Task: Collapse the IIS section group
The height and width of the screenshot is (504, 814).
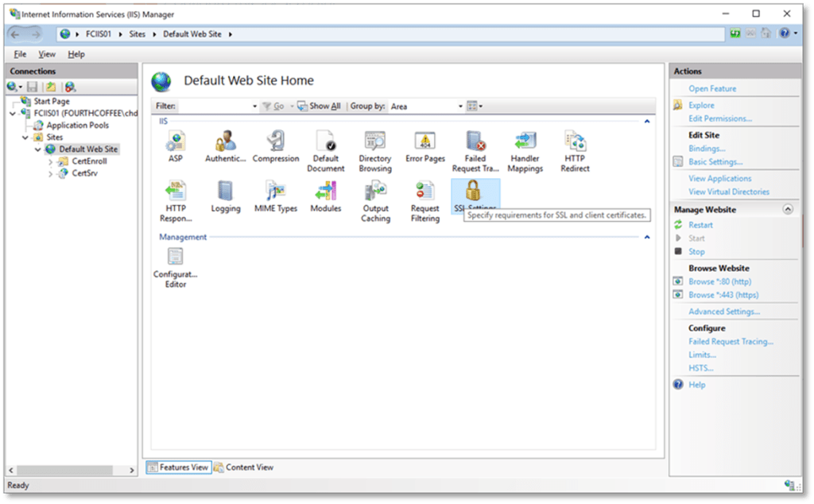Action: pos(646,122)
